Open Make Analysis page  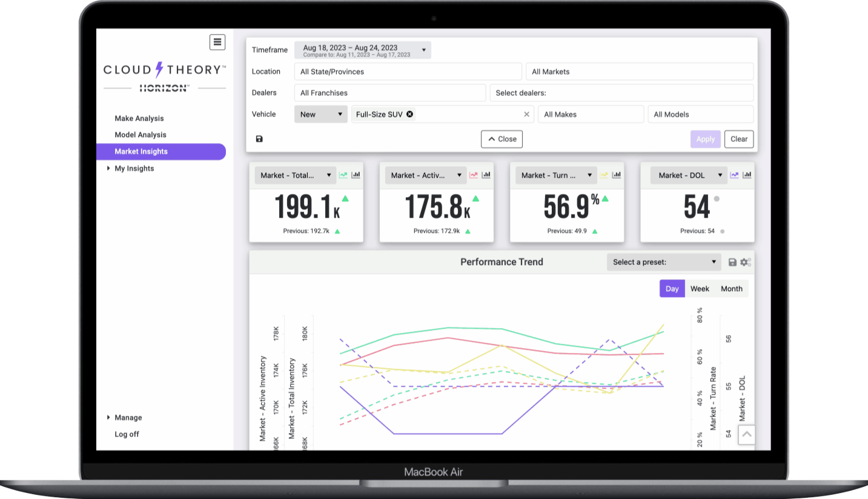[139, 118]
